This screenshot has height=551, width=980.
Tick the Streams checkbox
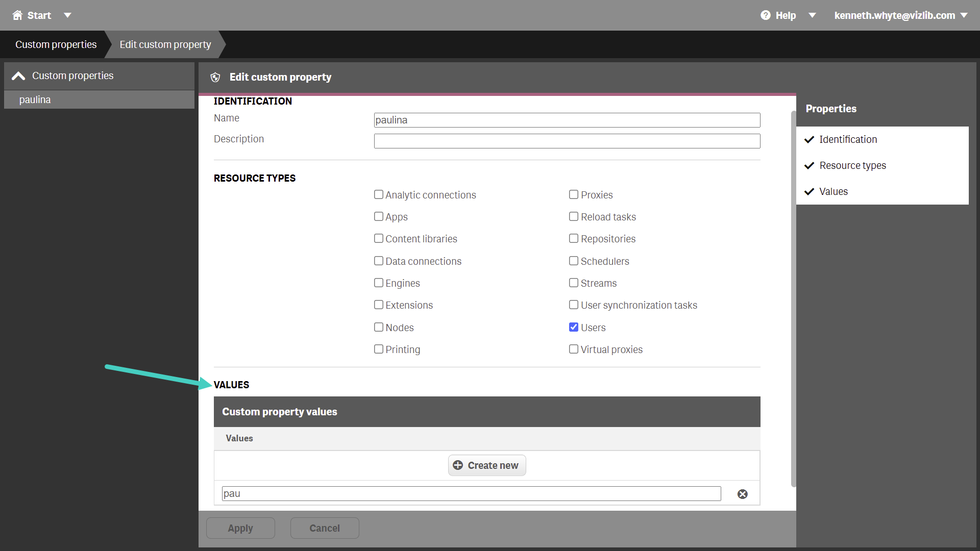point(574,283)
